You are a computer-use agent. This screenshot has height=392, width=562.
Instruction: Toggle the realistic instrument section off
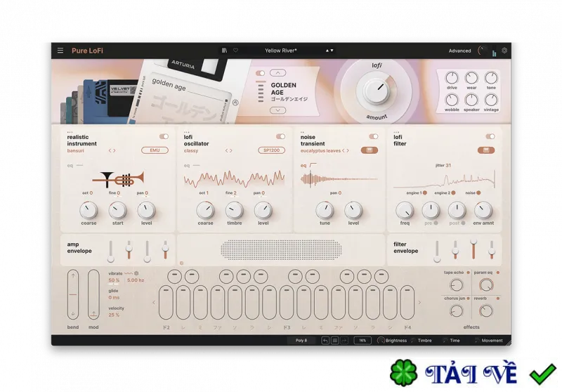[164, 136]
